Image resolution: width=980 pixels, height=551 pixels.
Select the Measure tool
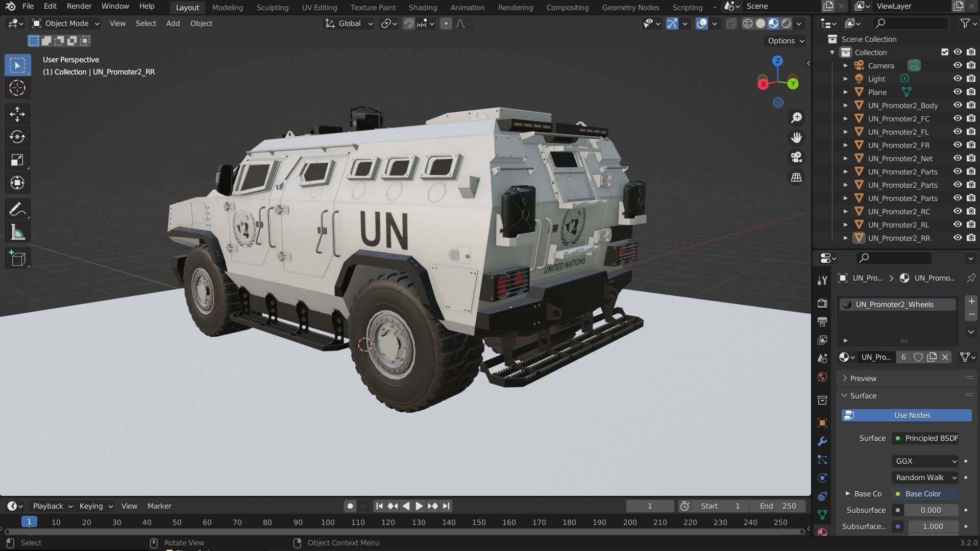(17, 233)
